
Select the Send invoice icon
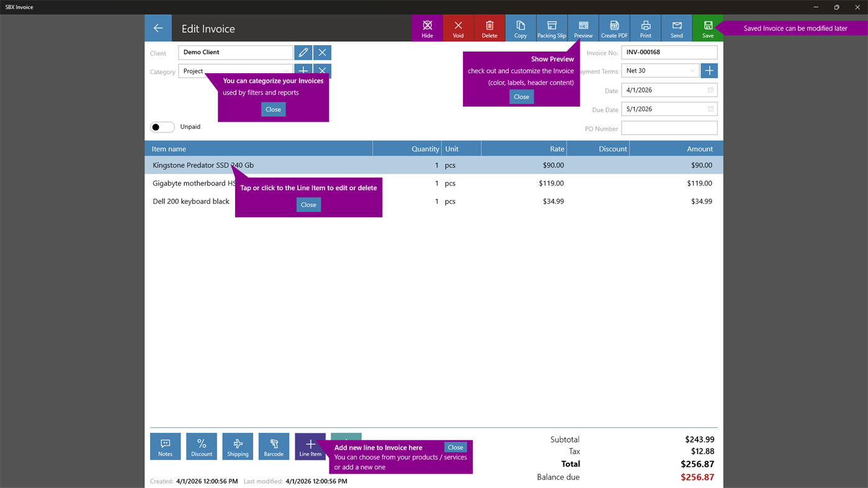pyautogui.click(x=676, y=27)
